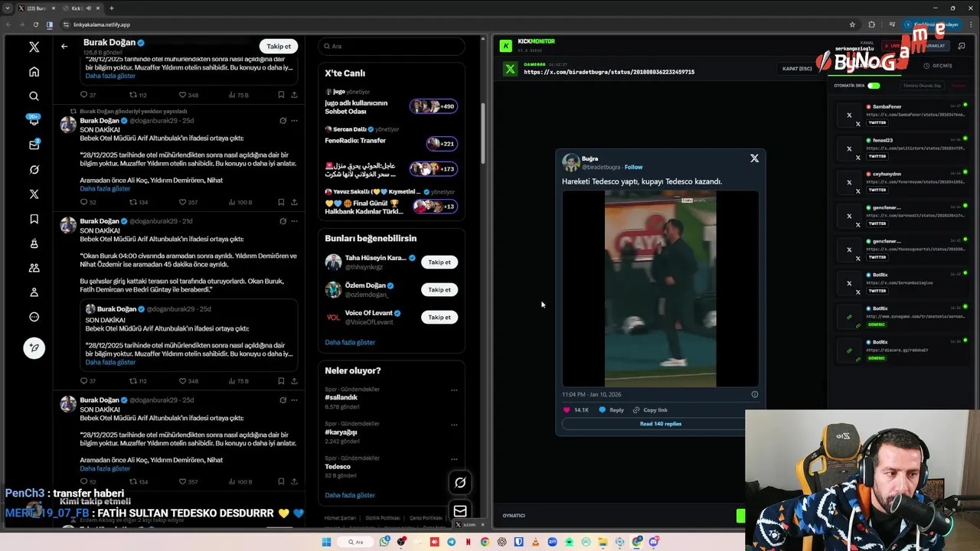Select the SambaFener queue item
This screenshot has width=980, height=551.
pos(900,115)
